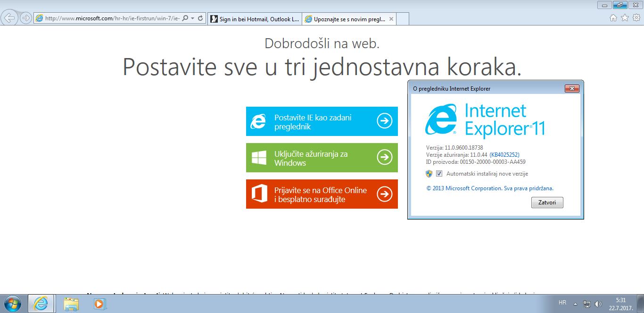The image size is (644, 313).
Task: Click Show desktop strip beside the clock
Action: click(641, 304)
